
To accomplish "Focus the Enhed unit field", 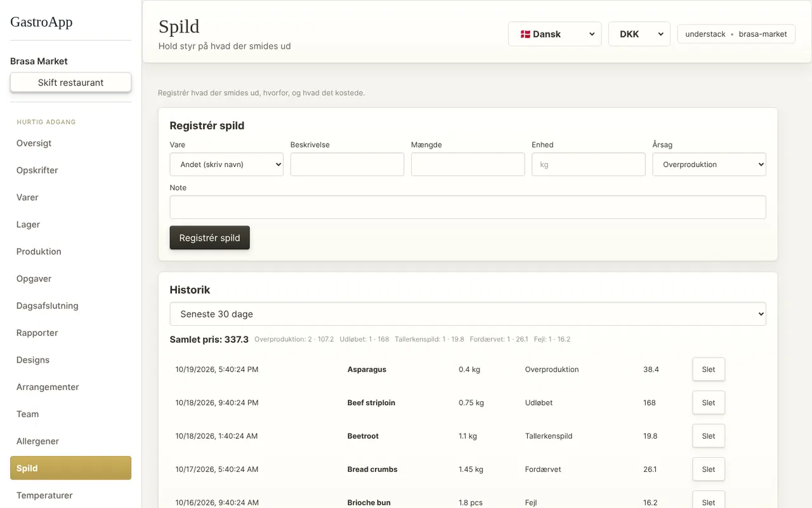I will click(588, 164).
